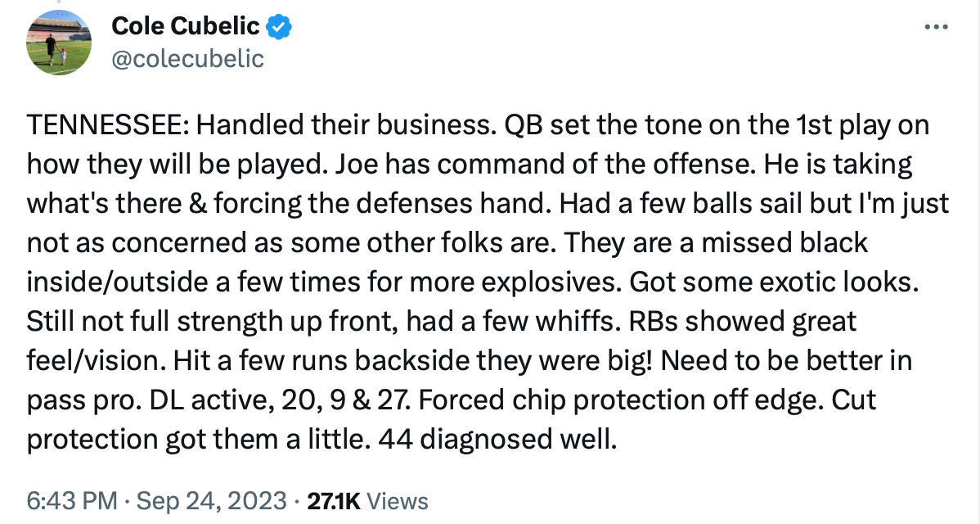
Task: Click the Views label
Action: (x=398, y=500)
